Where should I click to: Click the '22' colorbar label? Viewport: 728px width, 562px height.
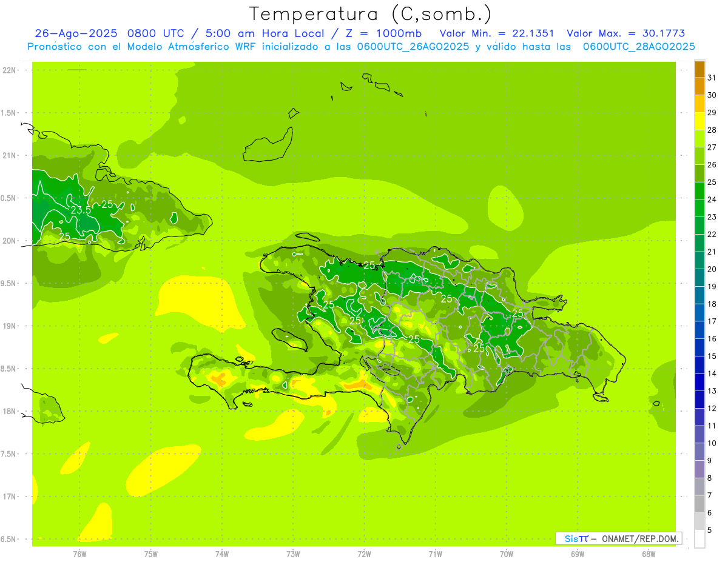click(712, 235)
